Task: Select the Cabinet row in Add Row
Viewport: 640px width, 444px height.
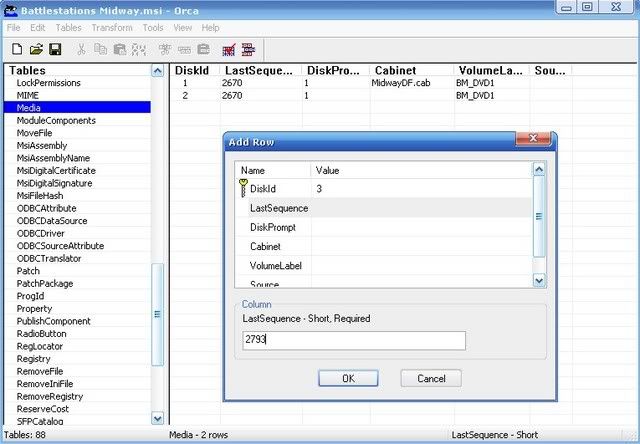Action: pyautogui.click(x=384, y=246)
